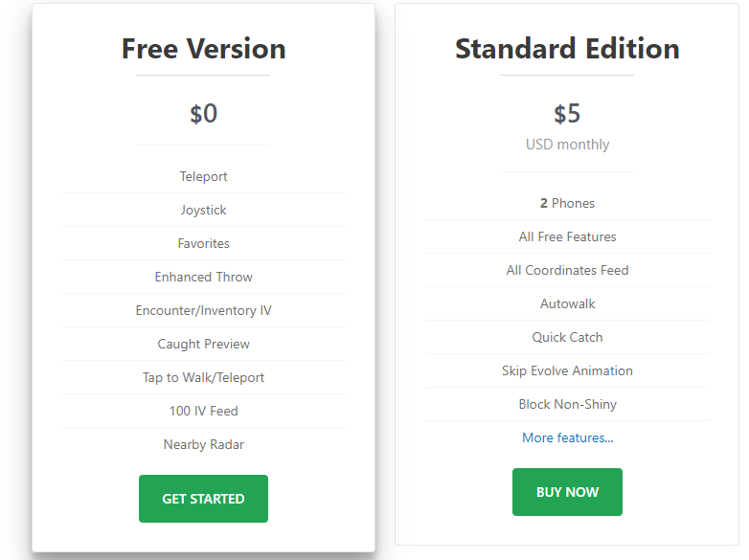
Task: Select the Favorites feature entry
Action: click(203, 243)
